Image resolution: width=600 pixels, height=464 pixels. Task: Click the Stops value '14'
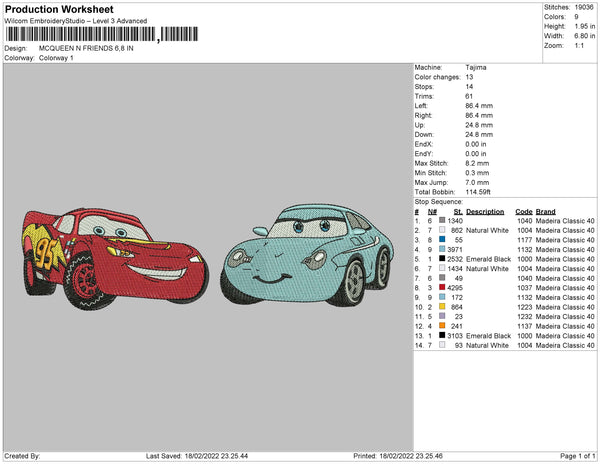pos(469,86)
